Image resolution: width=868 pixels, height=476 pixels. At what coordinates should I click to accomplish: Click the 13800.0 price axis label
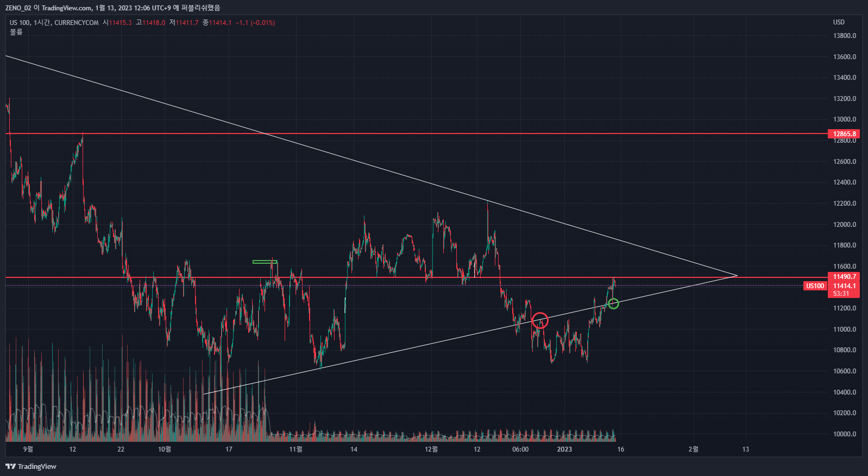(x=844, y=36)
